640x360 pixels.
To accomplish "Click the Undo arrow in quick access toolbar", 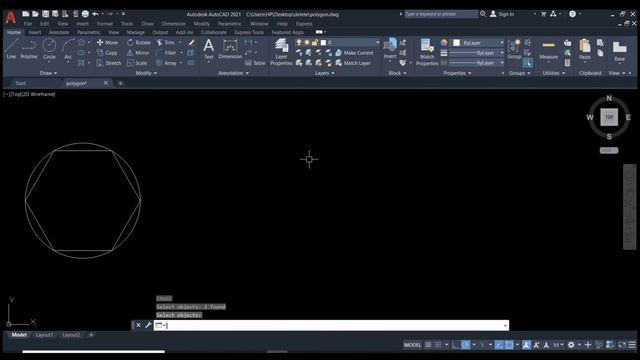I will tap(95, 14).
